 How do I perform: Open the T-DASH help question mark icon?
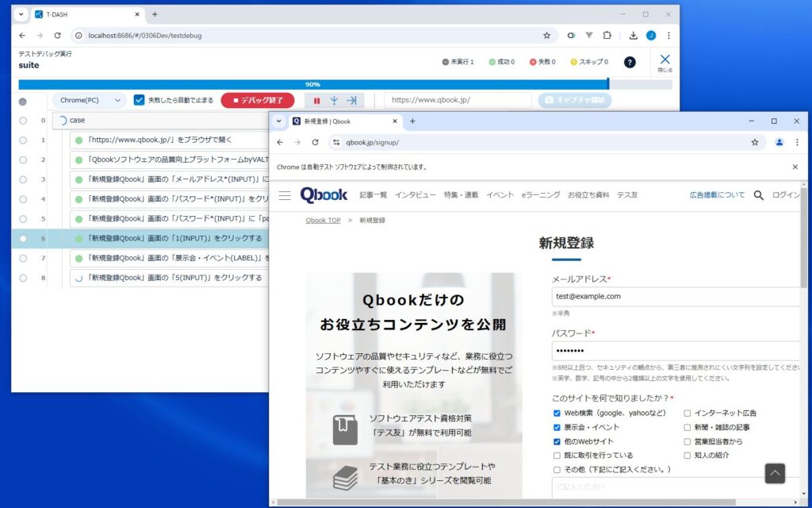(629, 62)
